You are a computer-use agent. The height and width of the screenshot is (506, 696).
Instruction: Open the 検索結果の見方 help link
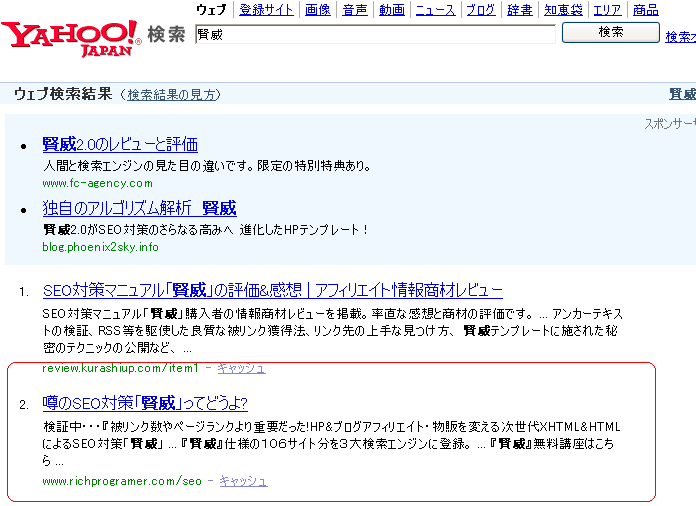click(171, 95)
